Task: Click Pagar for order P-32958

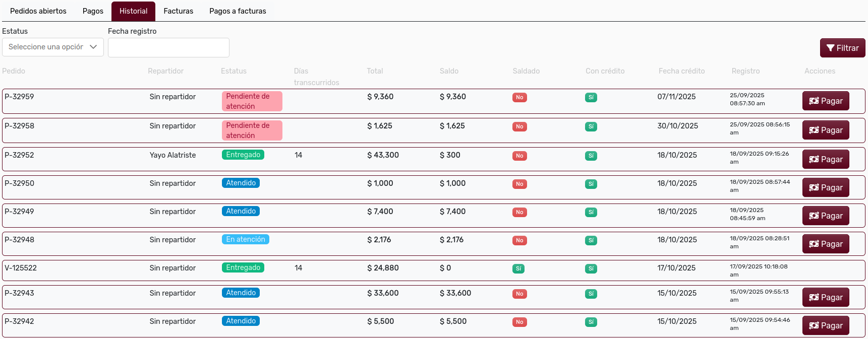Action: (x=826, y=130)
